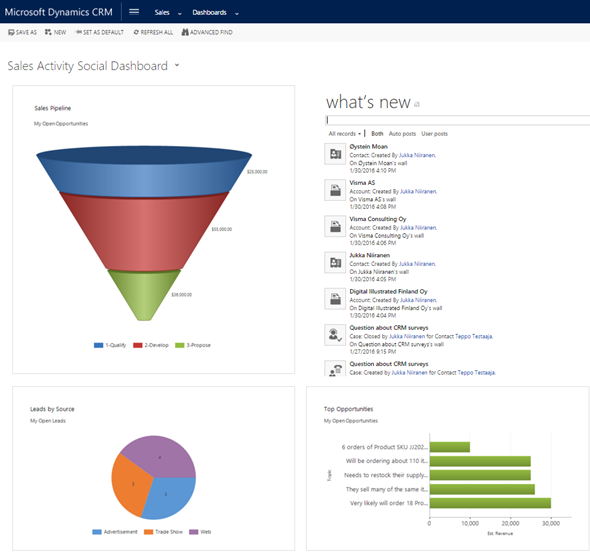Screen dimensions: 590x552
Task: Select the User posts filter
Action: (434, 134)
